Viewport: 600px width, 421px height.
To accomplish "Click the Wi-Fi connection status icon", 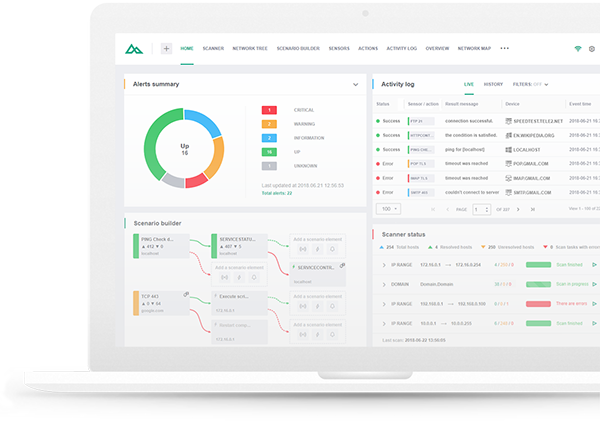I will point(578,48).
